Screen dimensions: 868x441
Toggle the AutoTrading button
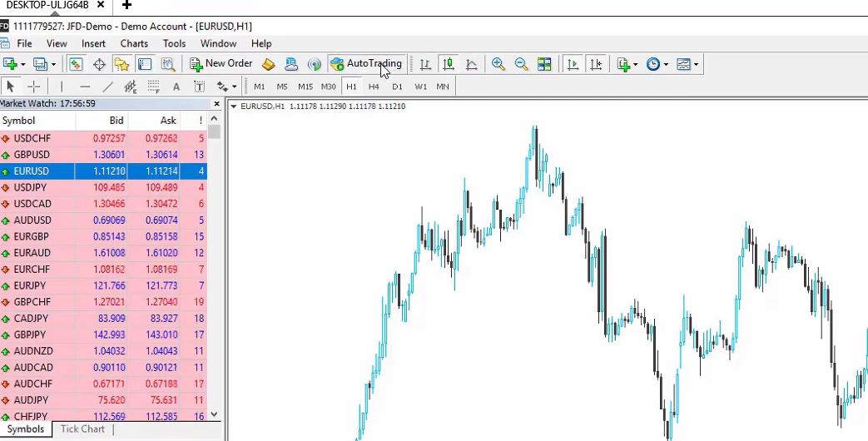(365, 63)
